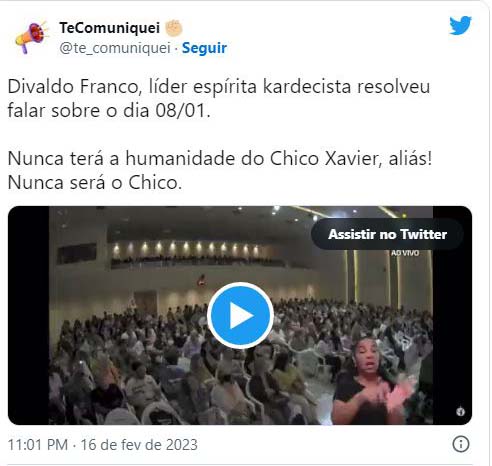Click the raised fist emoji beside TeComuniquei

174,28
